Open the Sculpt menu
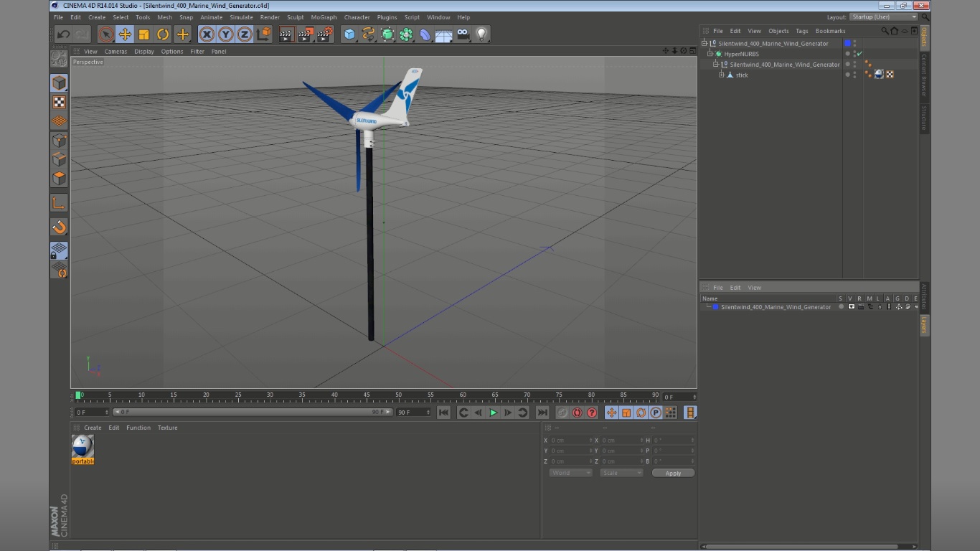The height and width of the screenshot is (551, 980). pos(295,17)
